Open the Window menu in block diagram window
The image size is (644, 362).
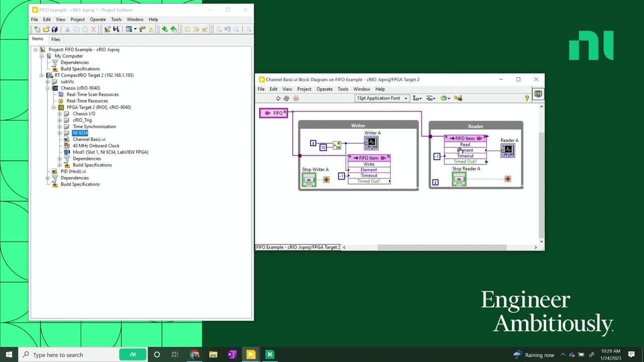click(x=361, y=89)
